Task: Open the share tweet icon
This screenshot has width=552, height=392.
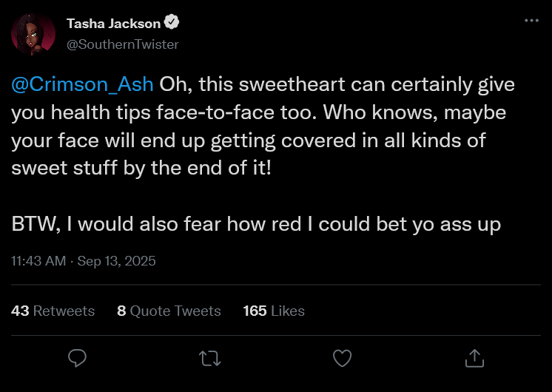Action: (x=473, y=359)
